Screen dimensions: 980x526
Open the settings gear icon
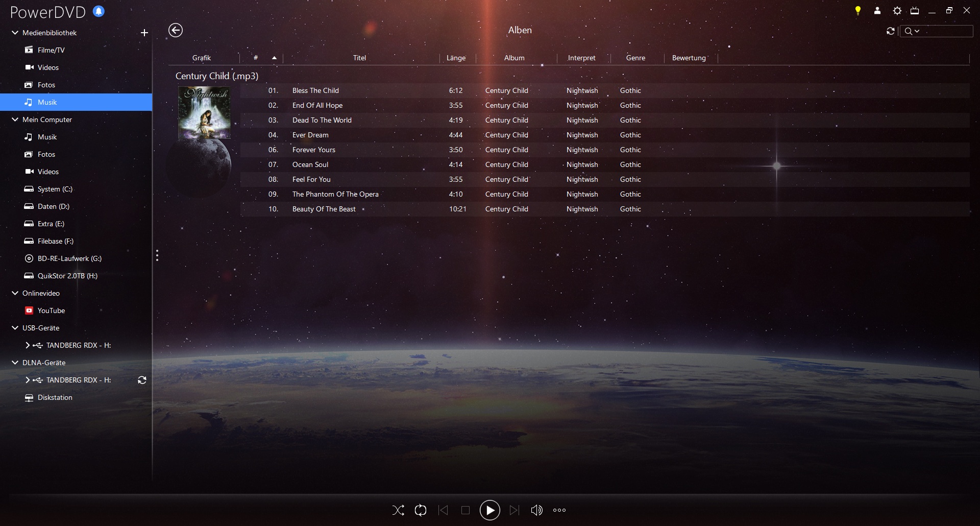897,10
